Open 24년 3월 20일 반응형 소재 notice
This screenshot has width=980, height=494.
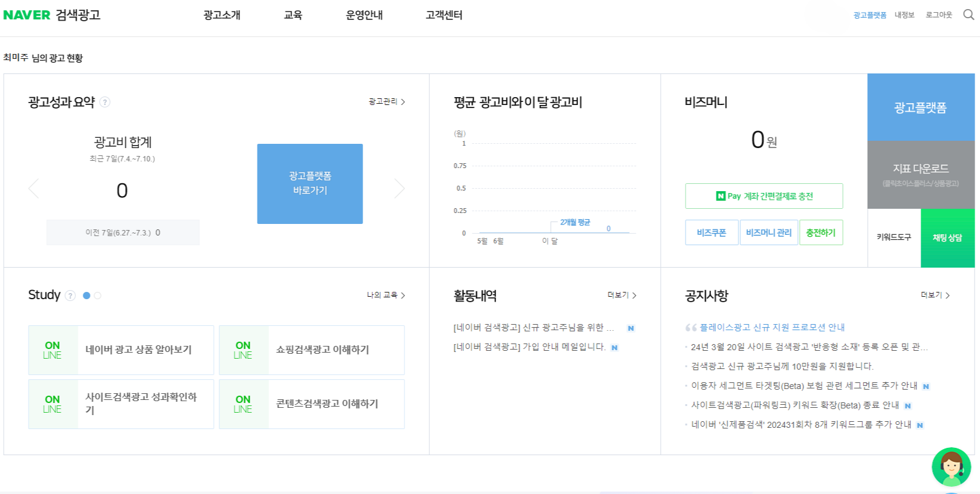(809, 347)
